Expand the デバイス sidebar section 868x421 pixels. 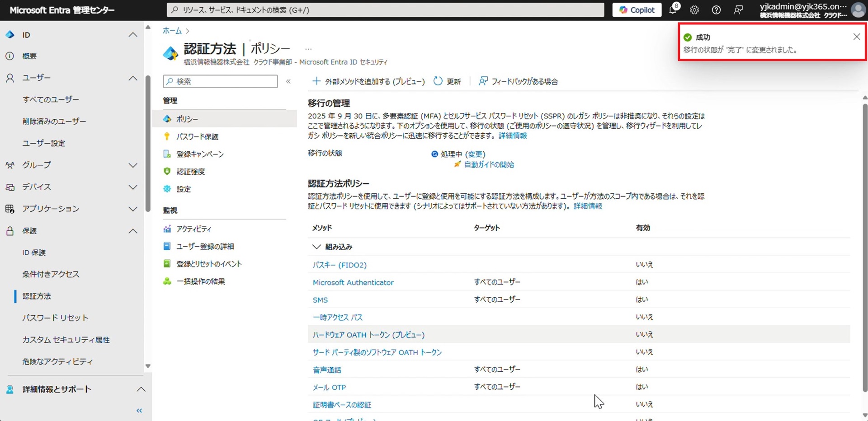click(x=133, y=187)
